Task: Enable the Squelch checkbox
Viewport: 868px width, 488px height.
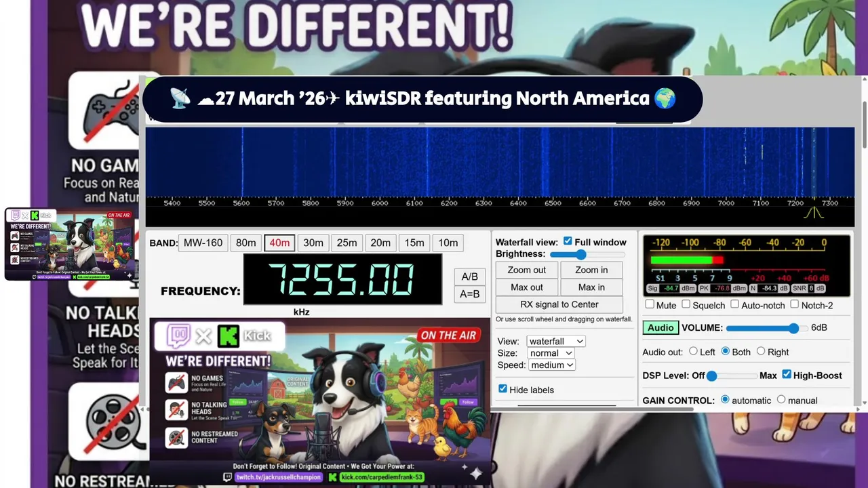Action: [686, 304]
